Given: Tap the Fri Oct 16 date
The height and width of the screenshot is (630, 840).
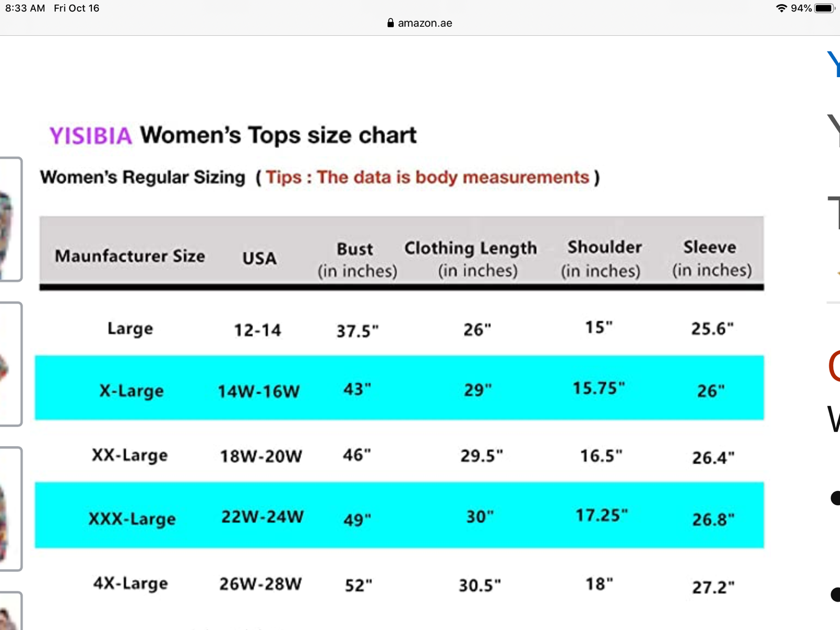Looking at the screenshot, I should click(x=77, y=8).
